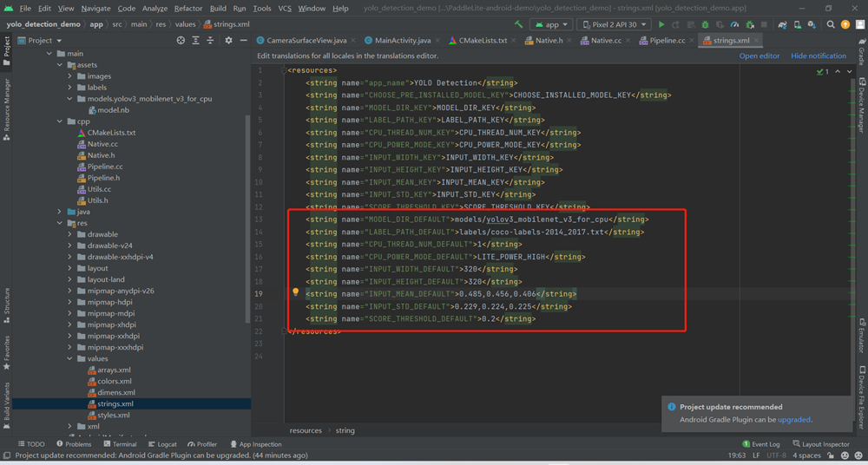The image size is (868, 465).
Task: Open the Refactor menu
Action: pos(188,9)
